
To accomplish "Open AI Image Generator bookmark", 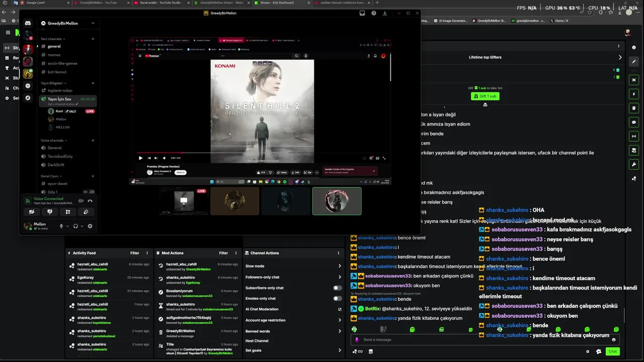I will pos(450,21).
